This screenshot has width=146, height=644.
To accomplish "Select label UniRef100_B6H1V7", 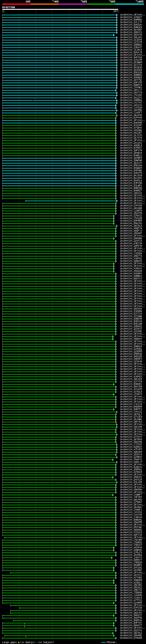I will coord(131,615).
